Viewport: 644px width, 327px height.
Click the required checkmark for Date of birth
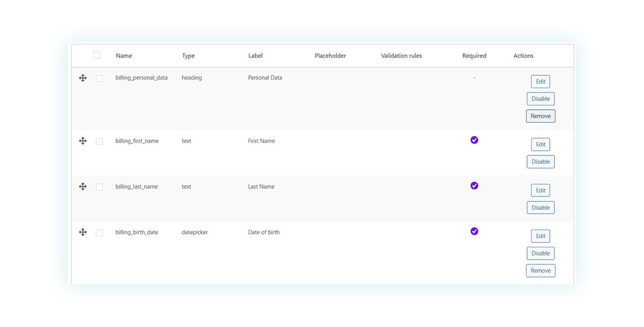474,231
